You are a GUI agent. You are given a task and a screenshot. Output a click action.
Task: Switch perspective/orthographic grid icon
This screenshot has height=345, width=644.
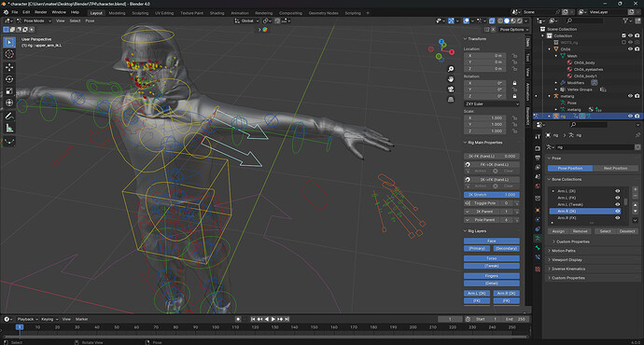pos(451,100)
